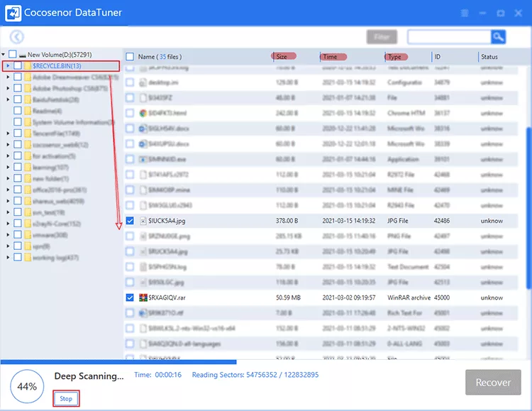This screenshot has width=532, height=411.
Task: Tick the $RECYCLE.BIN folder checkbox
Action: 18,65
